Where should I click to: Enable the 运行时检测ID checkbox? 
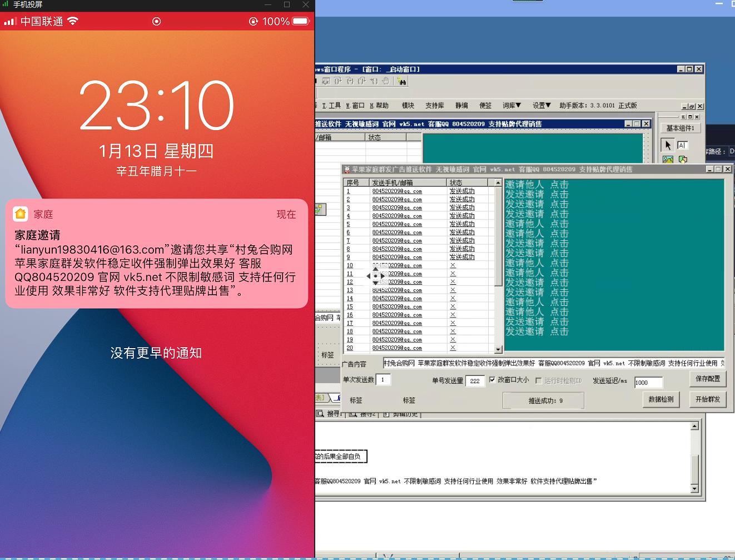pos(538,380)
